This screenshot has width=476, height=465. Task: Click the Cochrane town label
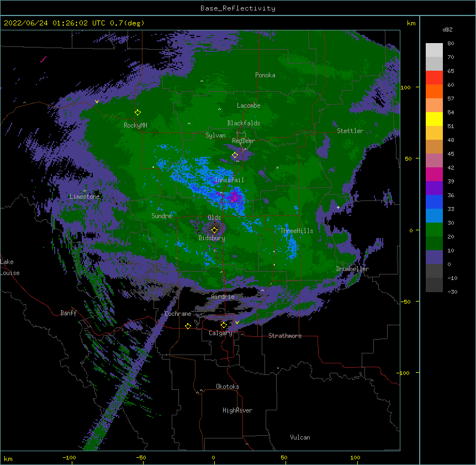point(178,314)
